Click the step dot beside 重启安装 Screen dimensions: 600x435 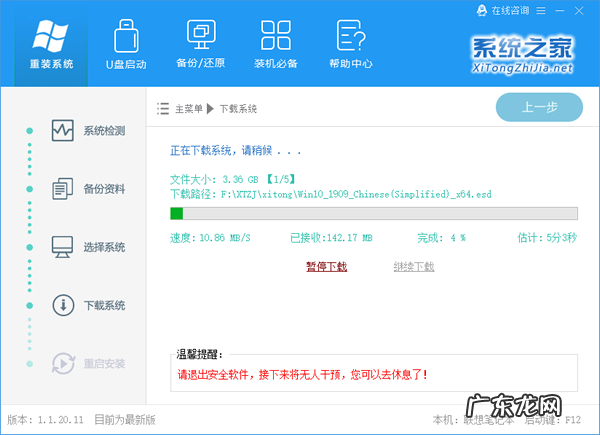29,363
